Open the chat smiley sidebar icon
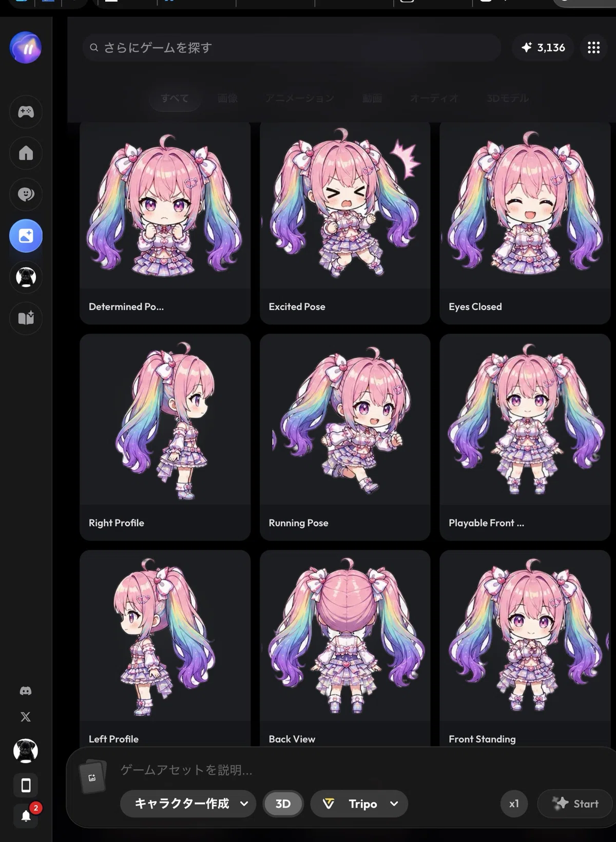The image size is (616, 842). point(26,194)
